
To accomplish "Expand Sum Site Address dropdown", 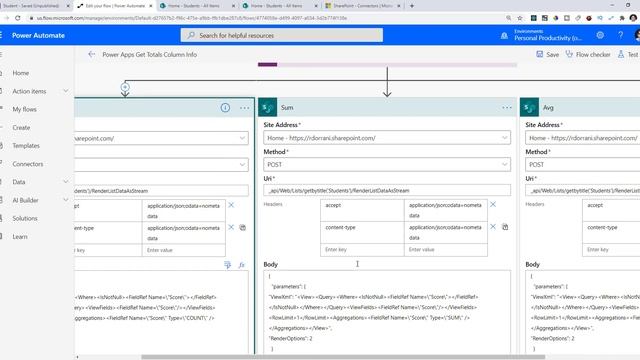I will 504,138.
